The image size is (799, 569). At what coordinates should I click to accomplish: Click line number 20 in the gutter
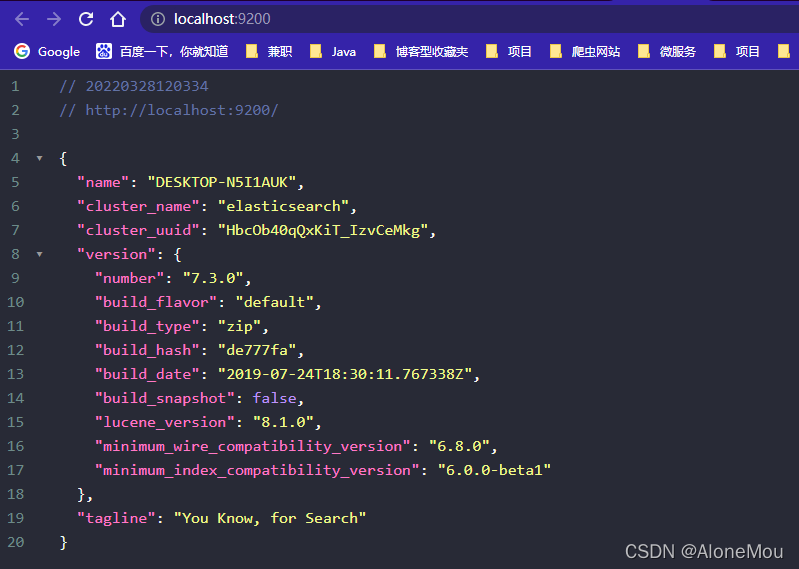[15, 542]
